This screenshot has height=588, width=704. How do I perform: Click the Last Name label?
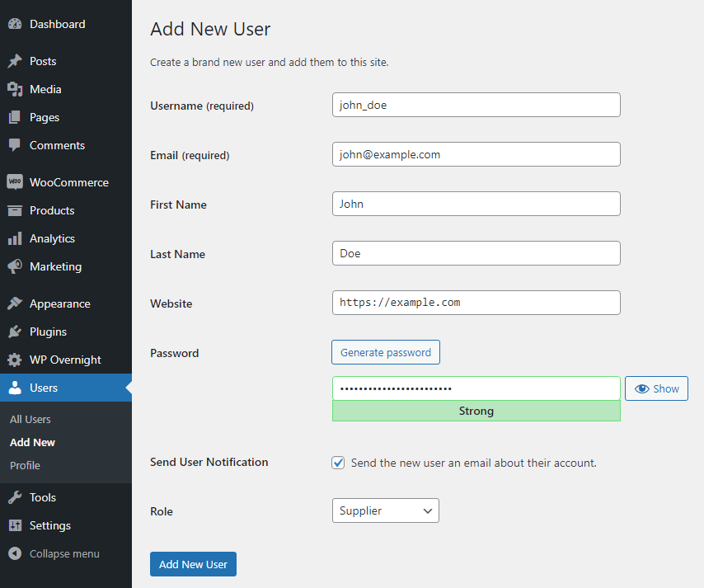point(177,254)
